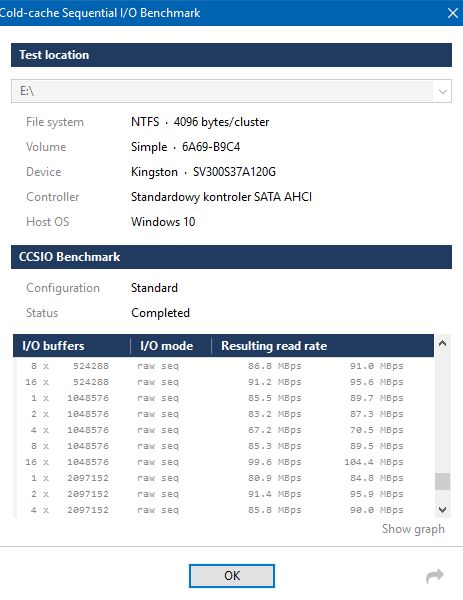Viewport: 463px width, 600px height.
Task: Click the share arrow icon beside OK
Action: [435, 576]
